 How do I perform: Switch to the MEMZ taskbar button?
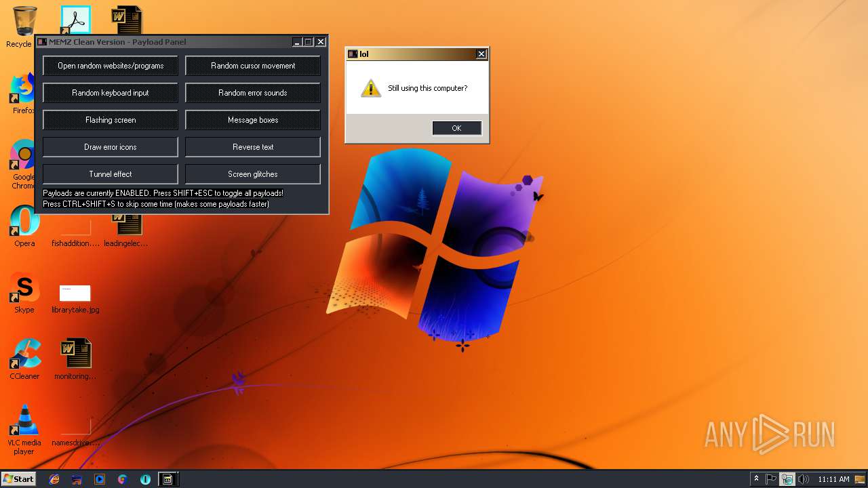click(167, 479)
